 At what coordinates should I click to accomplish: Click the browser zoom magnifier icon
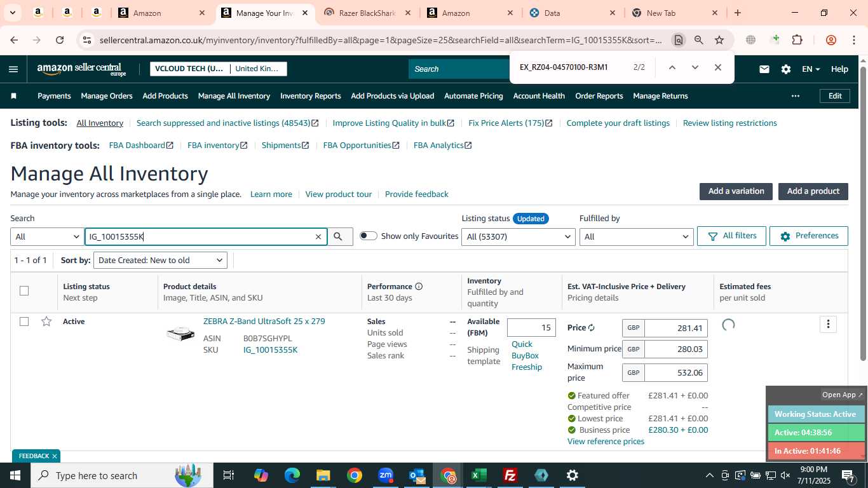pyautogui.click(x=699, y=40)
